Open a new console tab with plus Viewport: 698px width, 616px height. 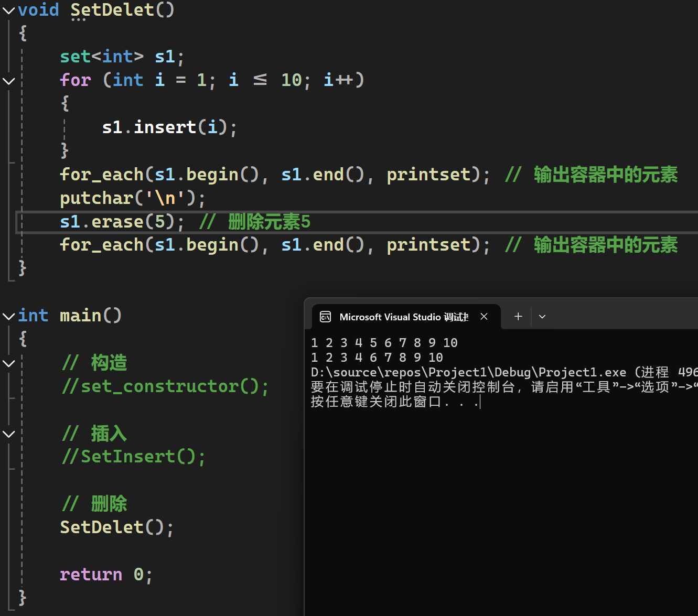pos(518,317)
